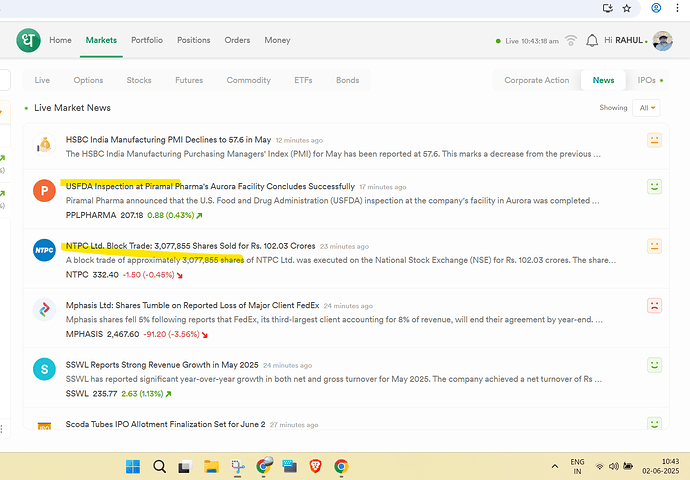Open Portfolio page
The width and height of the screenshot is (690, 480).
pos(147,40)
